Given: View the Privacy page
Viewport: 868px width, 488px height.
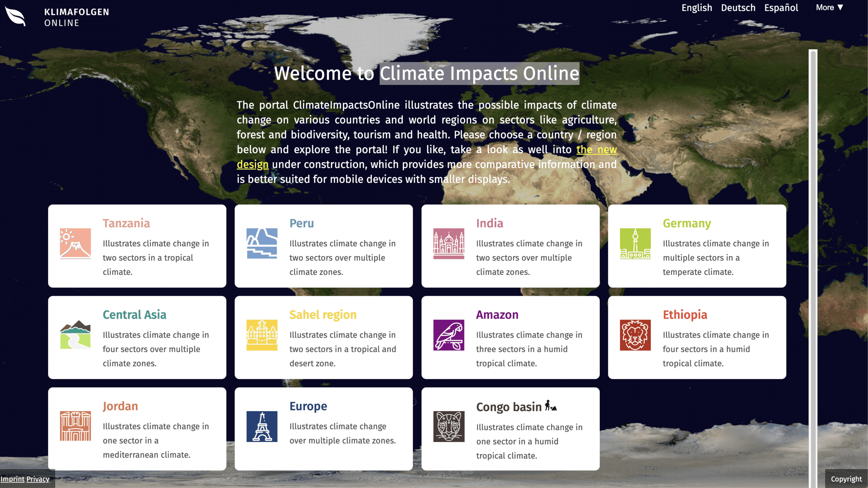Looking at the screenshot, I should coord(38,479).
